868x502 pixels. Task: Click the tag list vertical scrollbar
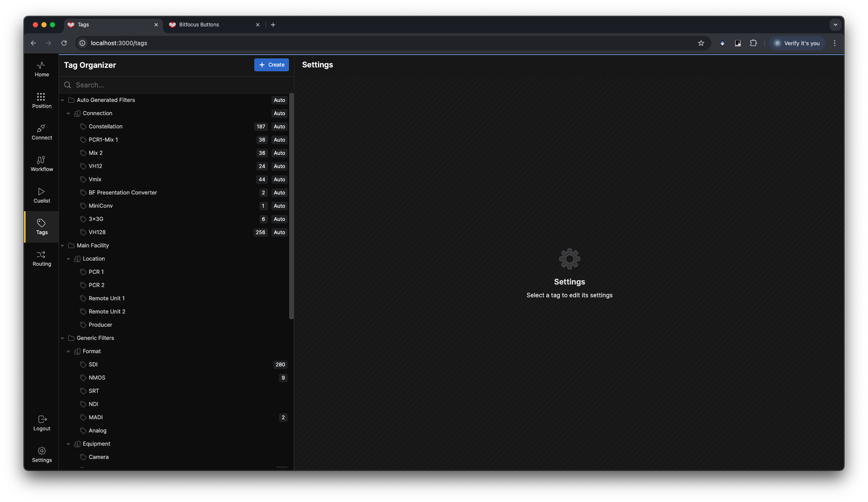(291, 206)
